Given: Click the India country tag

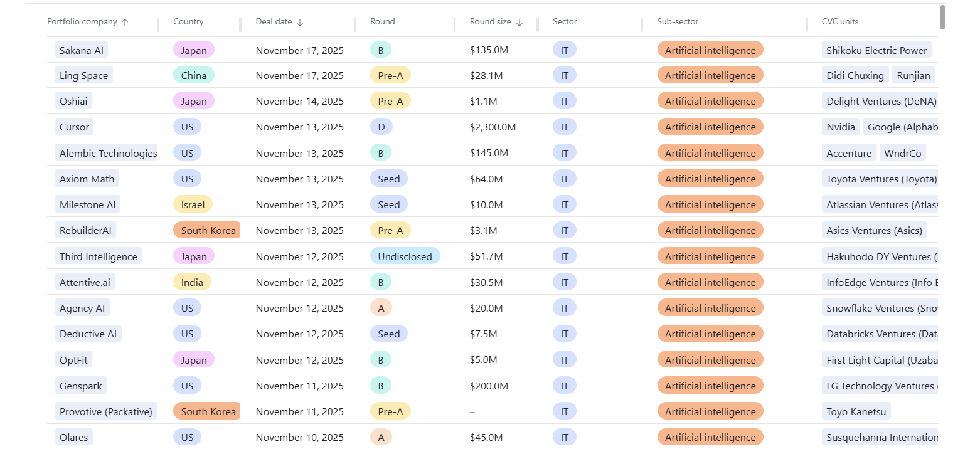Looking at the screenshot, I should [x=192, y=283].
